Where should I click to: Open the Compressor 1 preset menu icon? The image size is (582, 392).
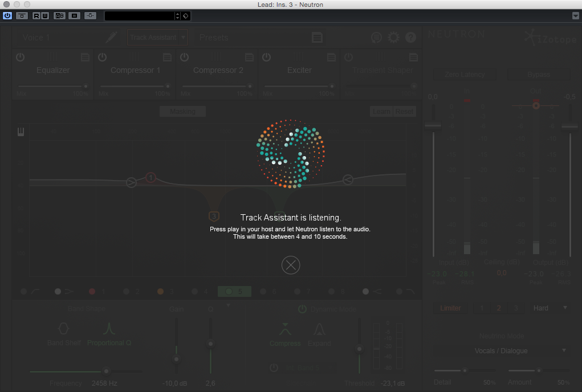click(x=168, y=57)
